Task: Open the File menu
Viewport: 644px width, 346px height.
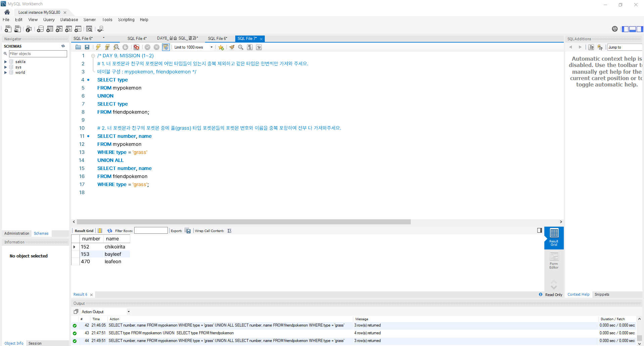Action: tap(6, 20)
